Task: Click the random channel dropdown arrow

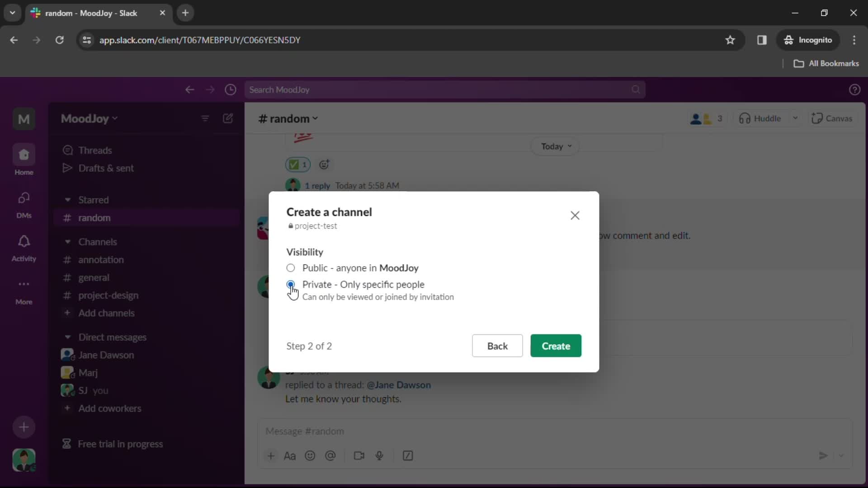Action: coord(316,118)
